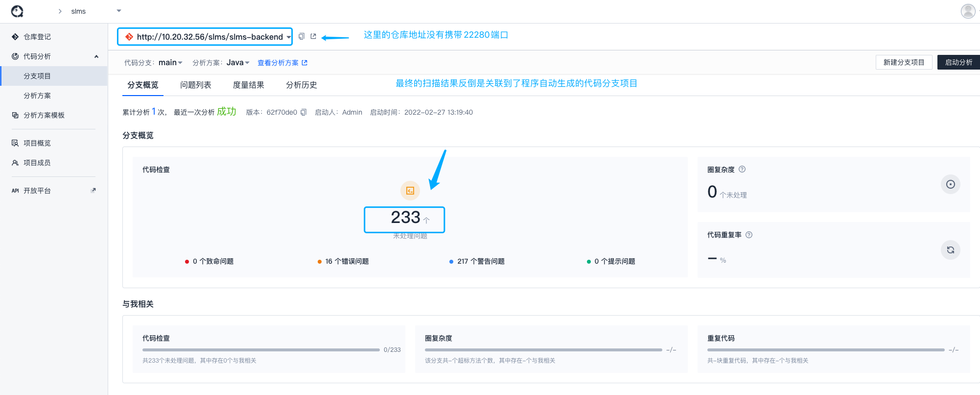Viewport: 980px width, 395px height.
Task: Open the user avatar menu
Action: (x=968, y=11)
